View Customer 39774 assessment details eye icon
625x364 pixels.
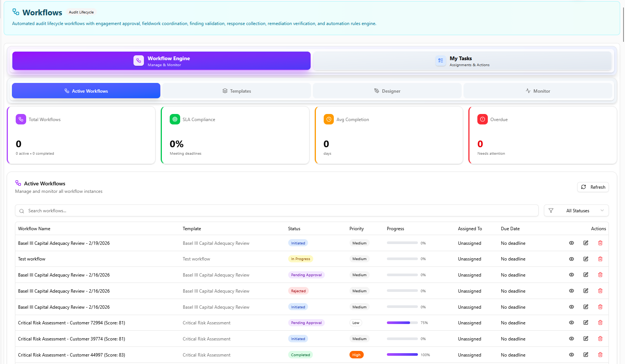[x=571, y=339]
